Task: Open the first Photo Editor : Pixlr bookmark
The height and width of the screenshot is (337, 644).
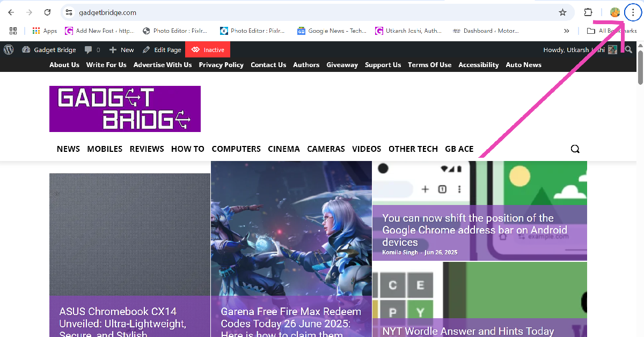Action: coord(175,31)
